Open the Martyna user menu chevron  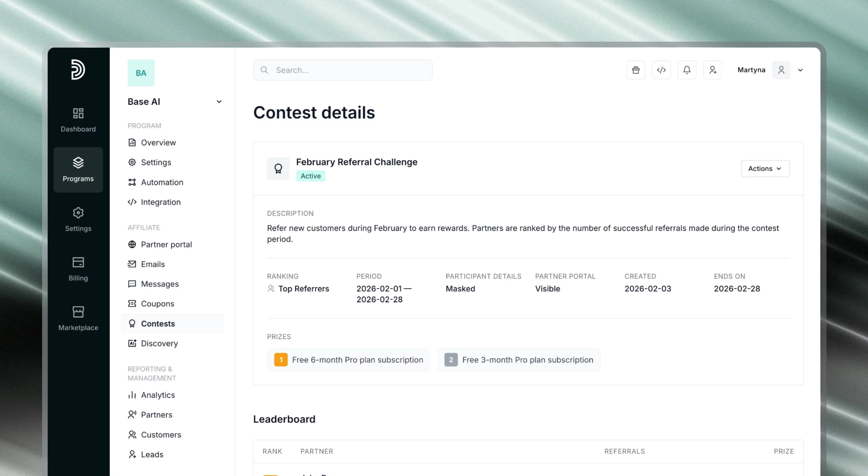pos(800,70)
